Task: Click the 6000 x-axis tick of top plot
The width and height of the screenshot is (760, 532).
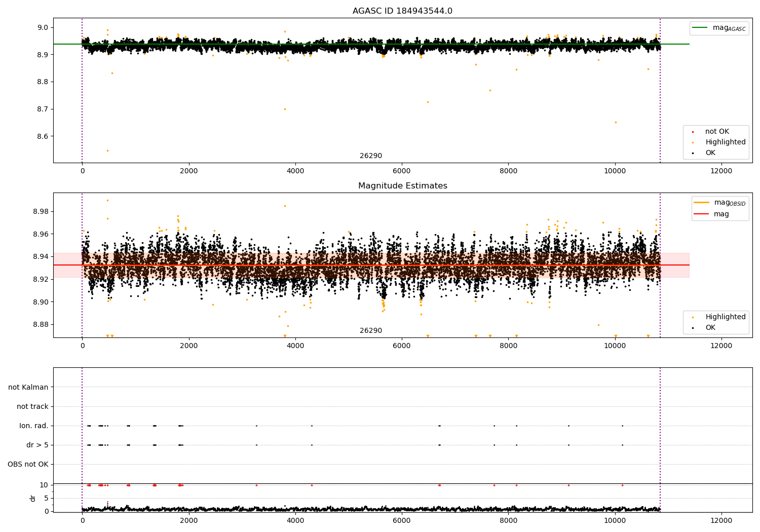Action: point(402,171)
